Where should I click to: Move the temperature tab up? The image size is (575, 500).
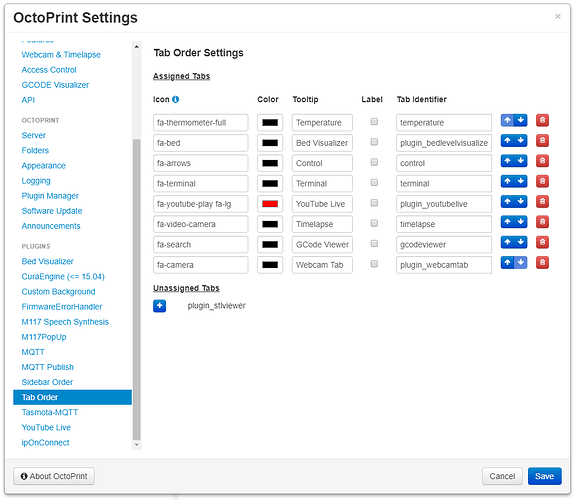pos(507,120)
